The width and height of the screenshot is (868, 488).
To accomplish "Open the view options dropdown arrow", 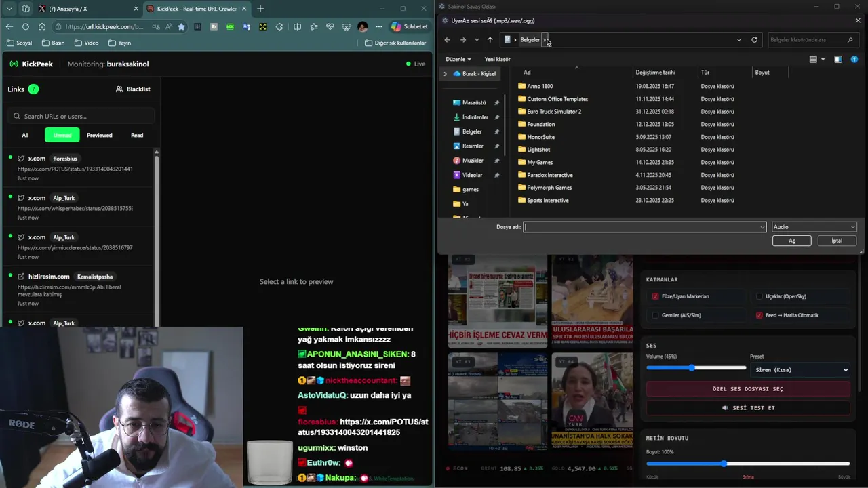I will (x=823, y=59).
